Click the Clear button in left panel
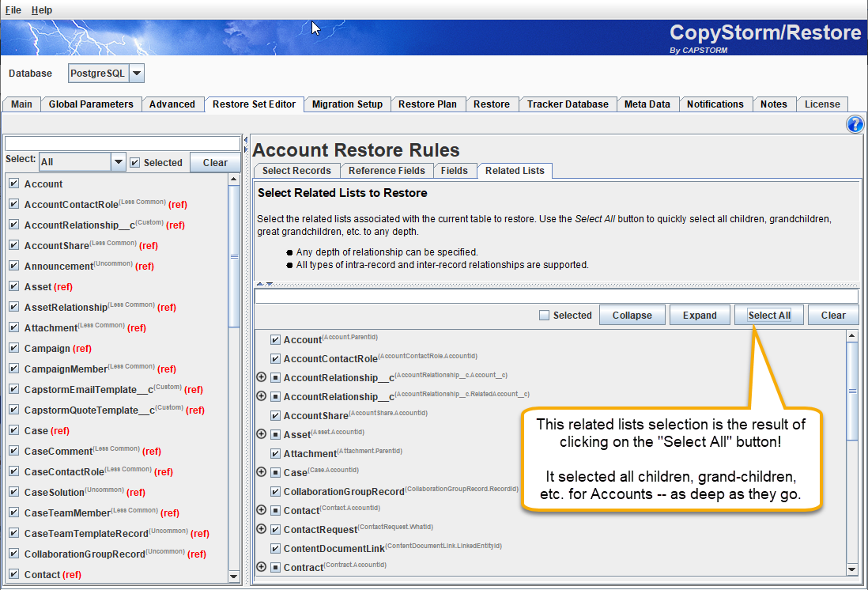 [215, 162]
